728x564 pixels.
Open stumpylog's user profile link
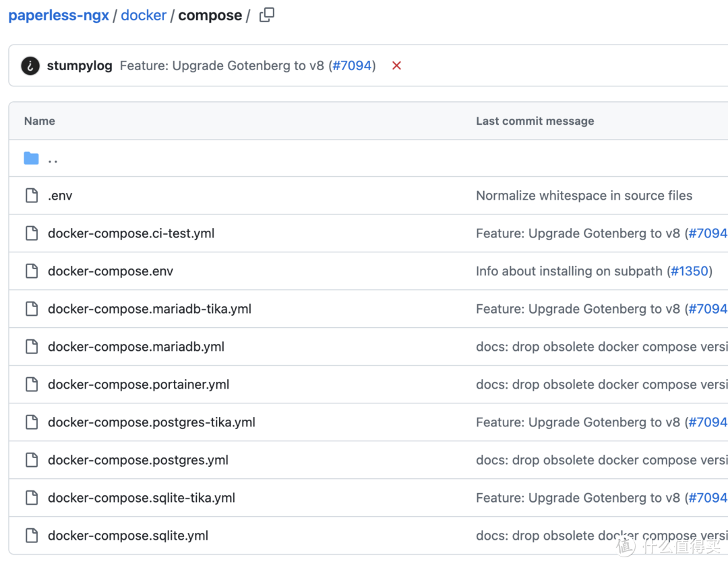(x=80, y=65)
